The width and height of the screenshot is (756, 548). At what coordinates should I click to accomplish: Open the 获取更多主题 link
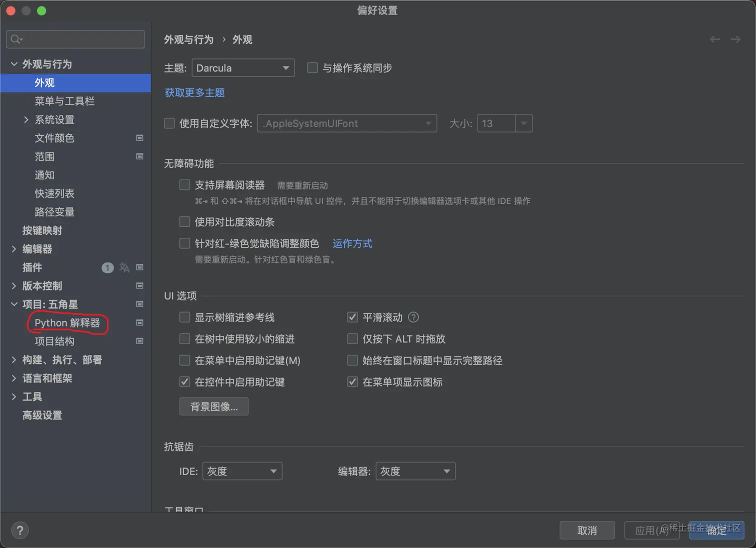click(194, 92)
